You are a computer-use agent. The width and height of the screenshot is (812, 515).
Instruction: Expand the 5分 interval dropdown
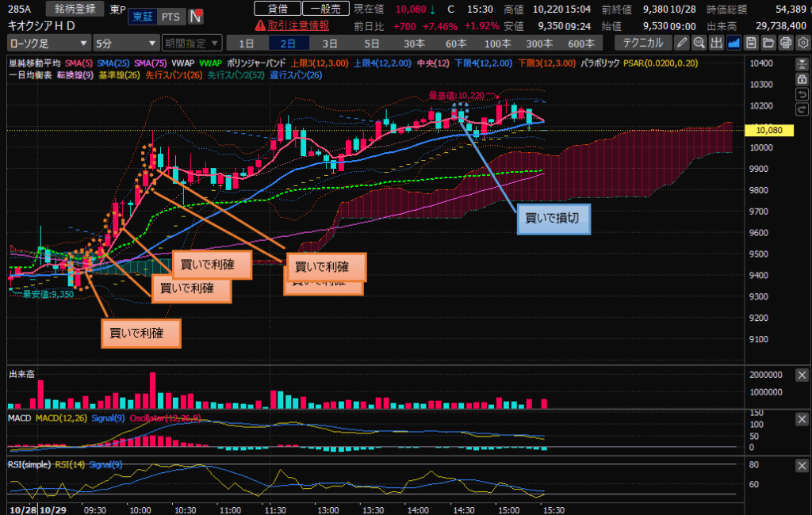pos(125,43)
